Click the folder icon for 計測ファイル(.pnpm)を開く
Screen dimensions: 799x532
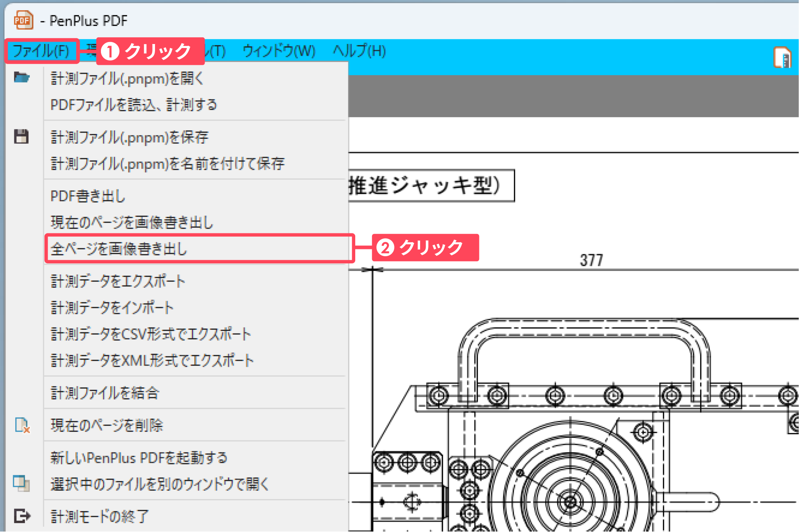22,77
